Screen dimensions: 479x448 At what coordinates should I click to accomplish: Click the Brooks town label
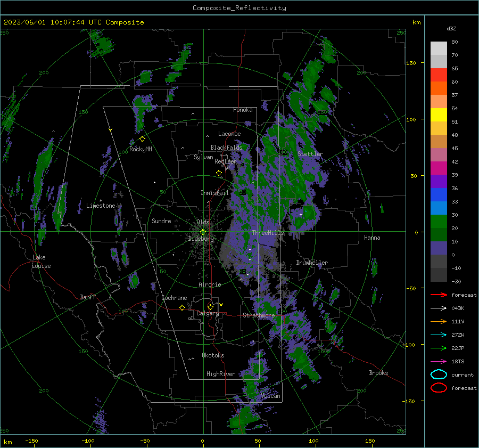378,373
